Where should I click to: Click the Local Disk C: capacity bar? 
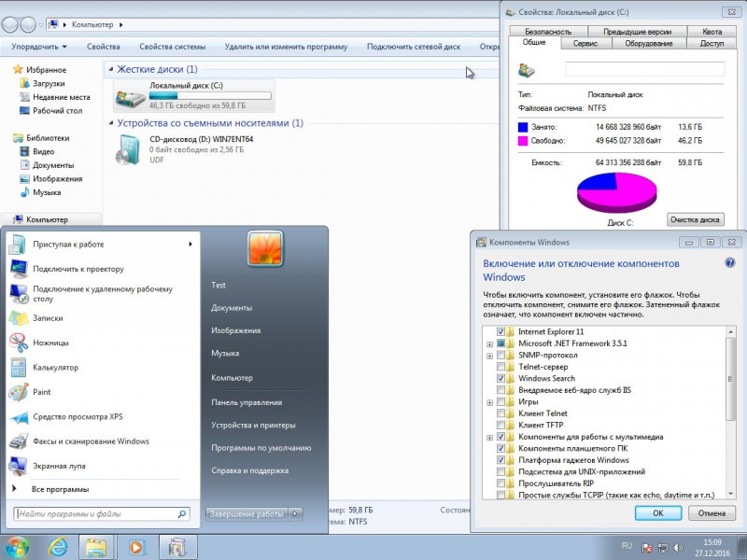(210, 96)
